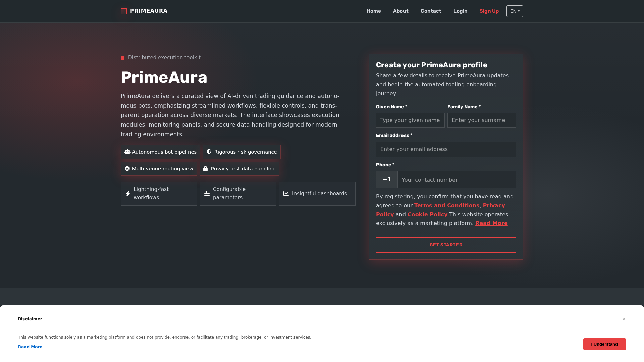Click the 'Distributed execution toolkit' text
Screen dimensions: 644x362
pos(164,58)
